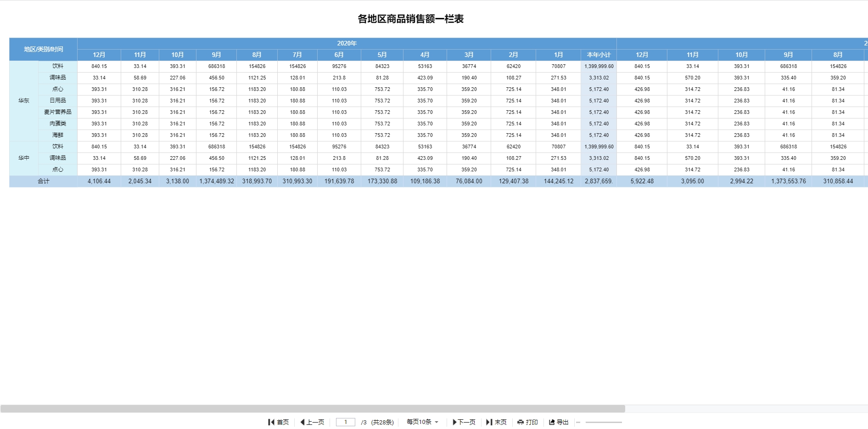Viewport: 868px width, 429px height.
Task: Click total value 76,084.00
Action: point(469,181)
